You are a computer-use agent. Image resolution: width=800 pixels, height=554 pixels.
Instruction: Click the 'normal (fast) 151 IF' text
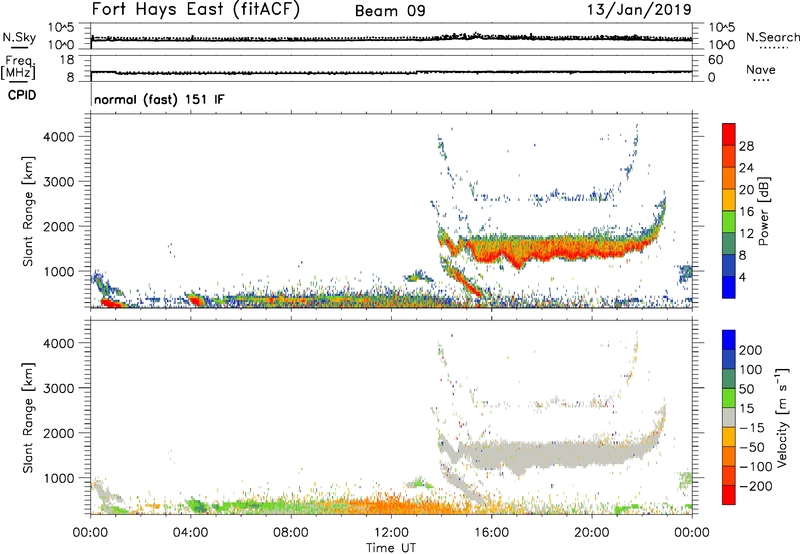(x=159, y=99)
